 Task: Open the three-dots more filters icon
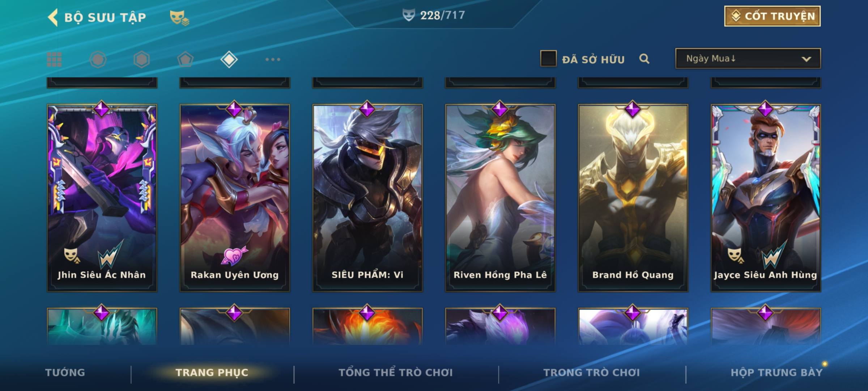point(273,59)
